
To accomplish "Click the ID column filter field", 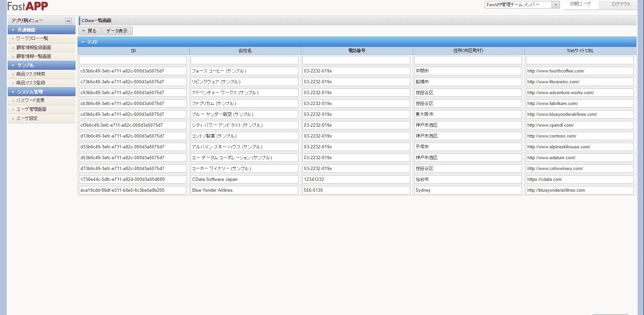I will coord(133,60).
